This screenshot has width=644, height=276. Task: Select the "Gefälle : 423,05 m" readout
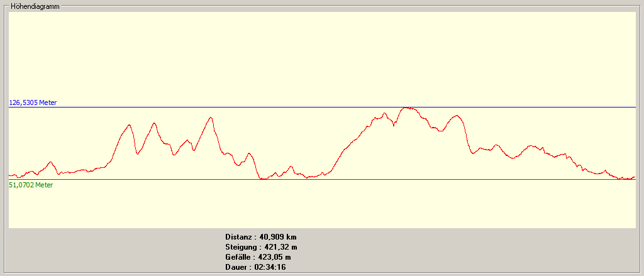[258, 257]
